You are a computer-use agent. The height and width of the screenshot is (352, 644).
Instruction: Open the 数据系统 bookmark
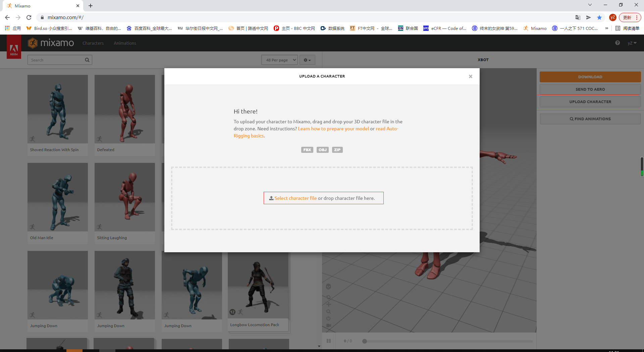332,29
